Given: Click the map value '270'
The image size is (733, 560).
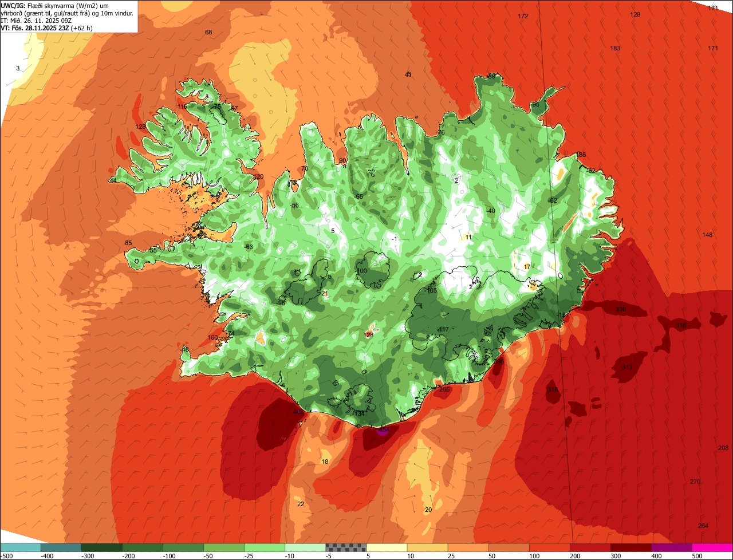Looking at the screenshot, I should (x=695, y=482).
